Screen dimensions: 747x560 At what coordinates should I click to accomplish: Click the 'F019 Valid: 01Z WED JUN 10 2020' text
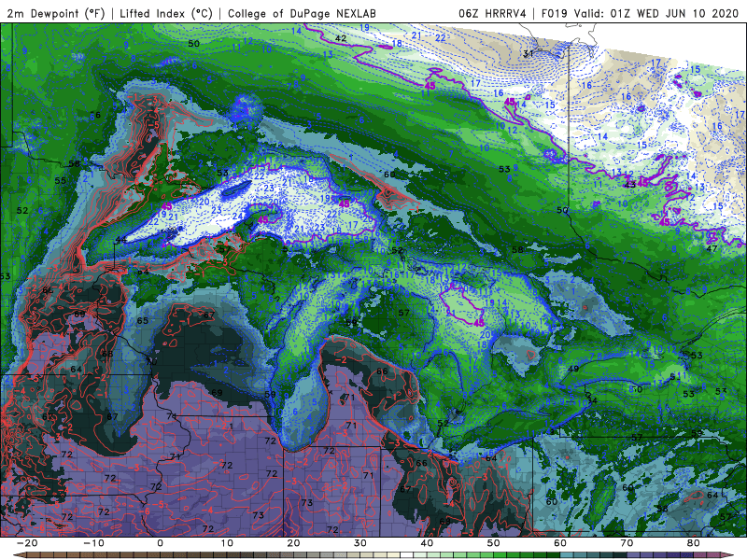(640, 14)
